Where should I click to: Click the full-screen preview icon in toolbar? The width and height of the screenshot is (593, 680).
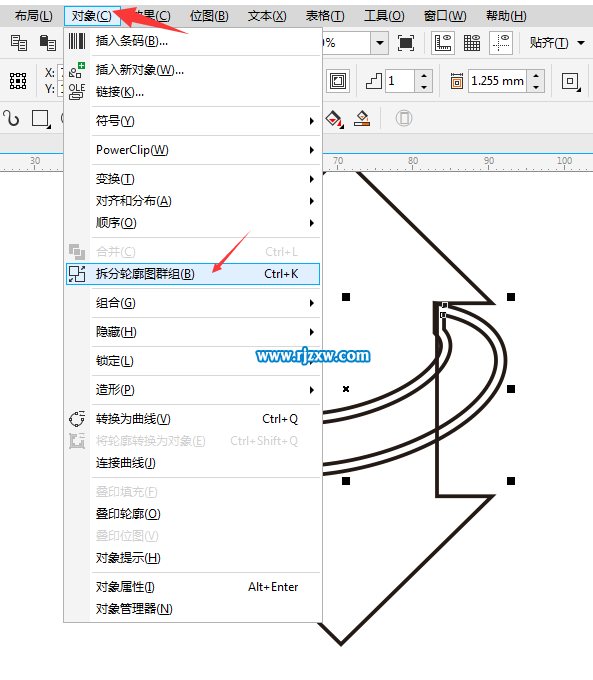406,43
